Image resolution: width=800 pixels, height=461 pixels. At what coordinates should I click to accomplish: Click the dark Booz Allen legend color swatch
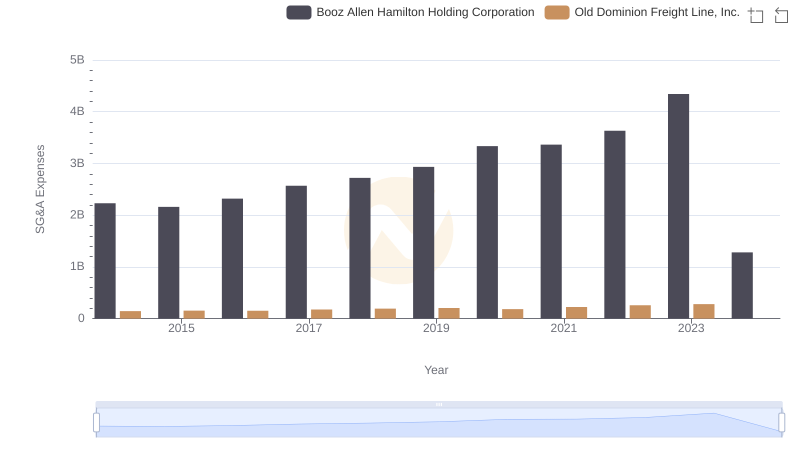coord(299,12)
